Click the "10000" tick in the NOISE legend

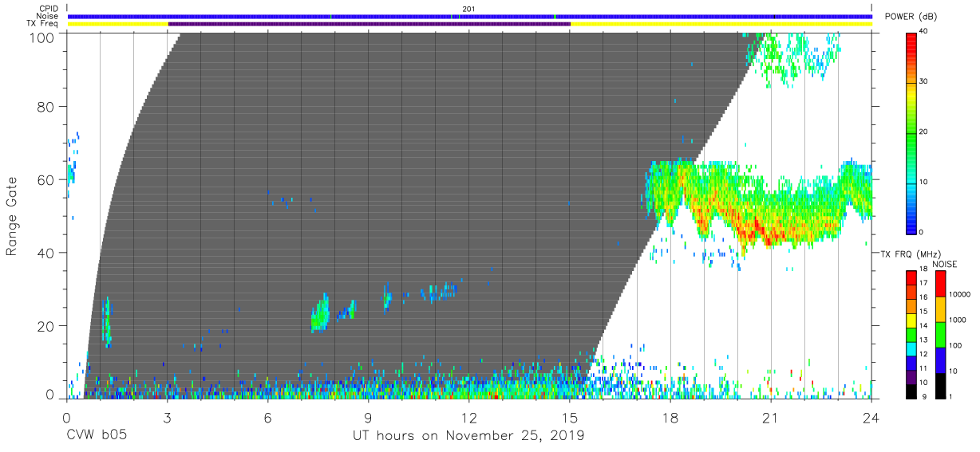click(958, 295)
